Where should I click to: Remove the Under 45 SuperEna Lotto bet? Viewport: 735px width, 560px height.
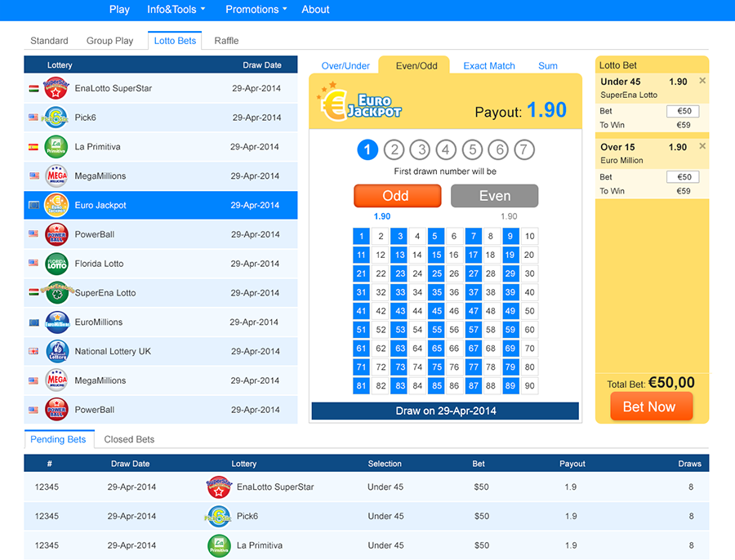702,81
